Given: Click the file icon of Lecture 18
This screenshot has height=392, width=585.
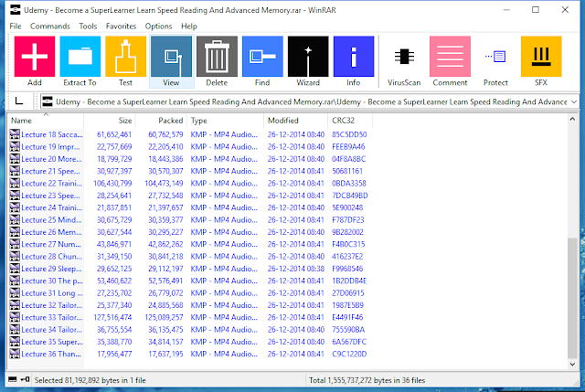Looking at the screenshot, I should point(15,134).
